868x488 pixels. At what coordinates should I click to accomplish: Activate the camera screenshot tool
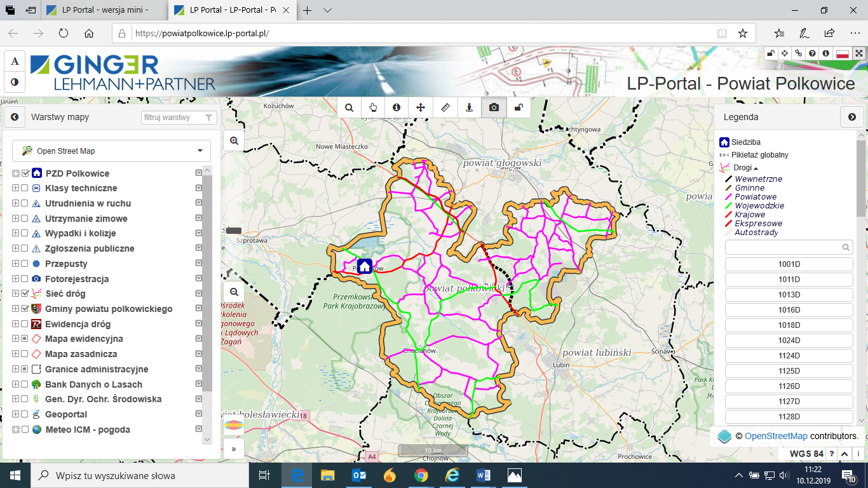(x=494, y=107)
